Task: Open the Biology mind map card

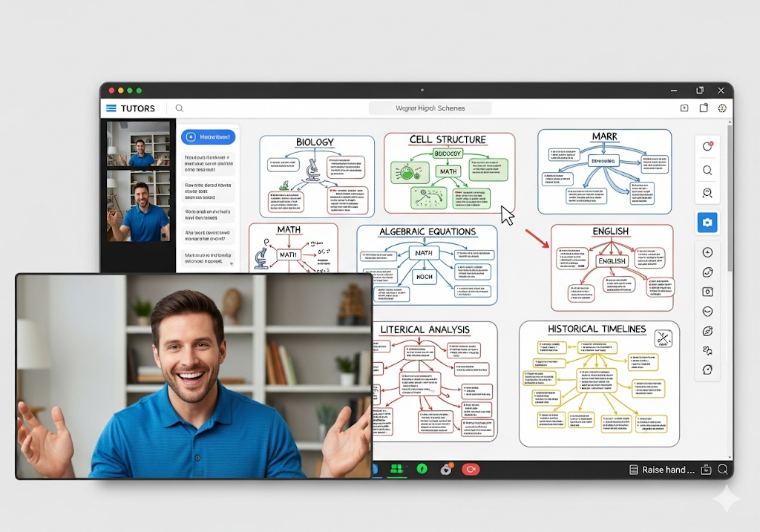Action: tap(317, 176)
